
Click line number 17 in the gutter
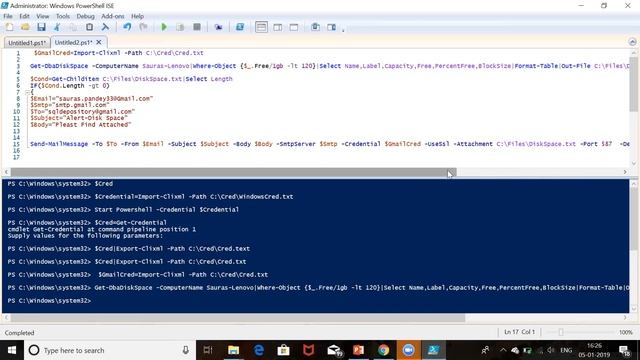(x=16, y=157)
